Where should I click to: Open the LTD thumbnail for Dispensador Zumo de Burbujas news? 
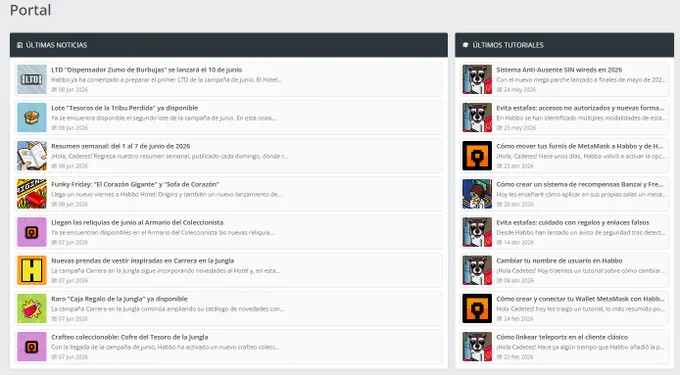pos(32,79)
